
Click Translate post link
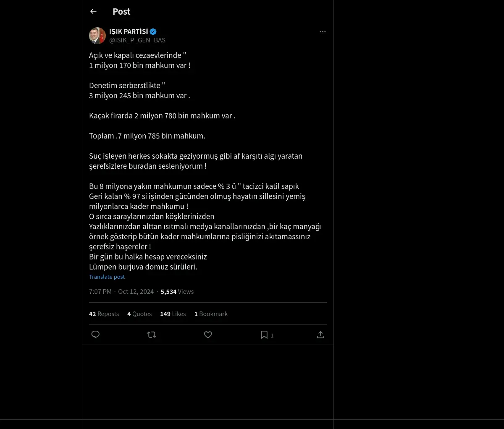(107, 277)
